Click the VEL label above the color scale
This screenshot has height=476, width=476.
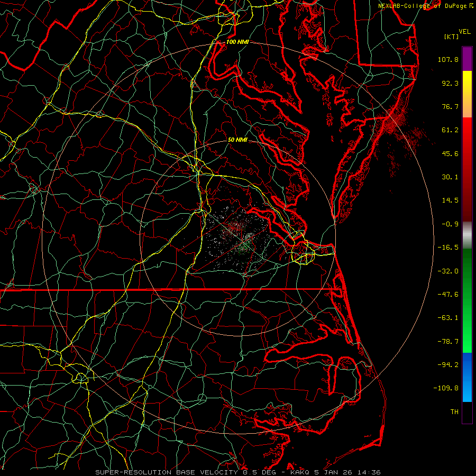(x=464, y=32)
